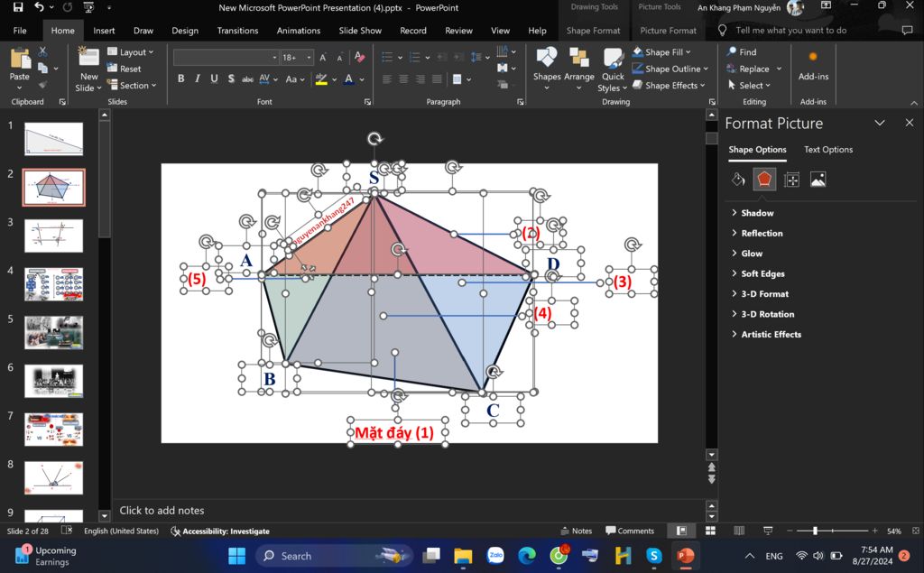
Task: Click the Format Painter brush icon
Action: [42, 82]
